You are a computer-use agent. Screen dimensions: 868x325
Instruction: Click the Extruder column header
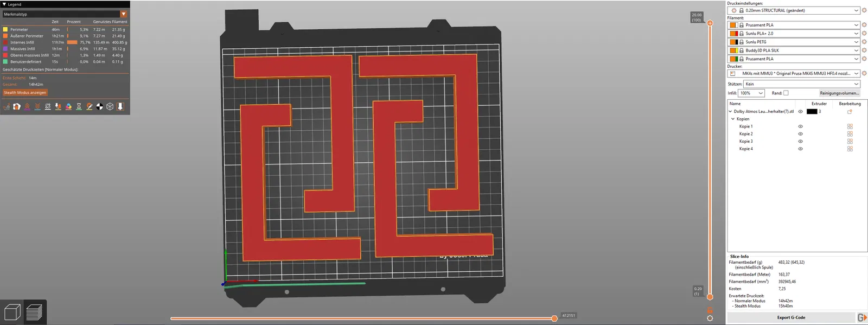(819, 104)
